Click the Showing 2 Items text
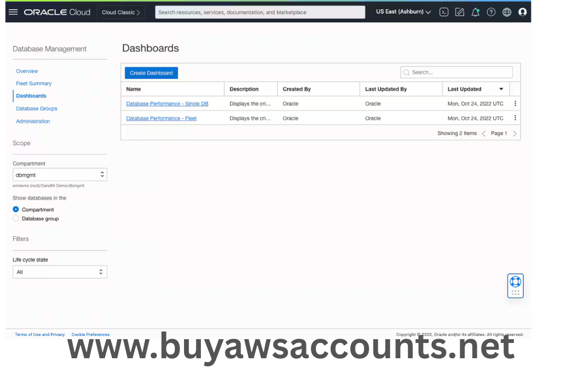Image resolution: width=588 pixels, height=392 pixels. (x=457, y=133)
